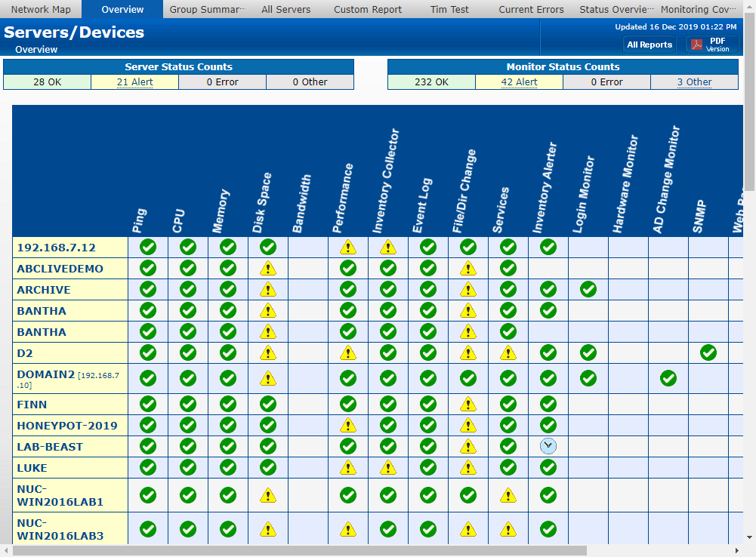Click the scroll-right arrow on horizontal scrollbar
756x557 pixels.
click(x=736, y=550)
